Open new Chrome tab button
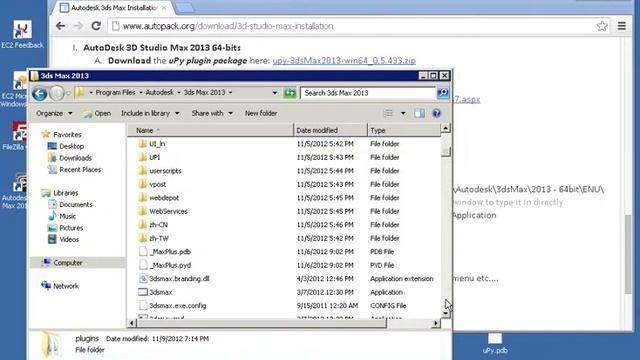The width and height of the screenshot is (640, 360). [x=185, y=8]
